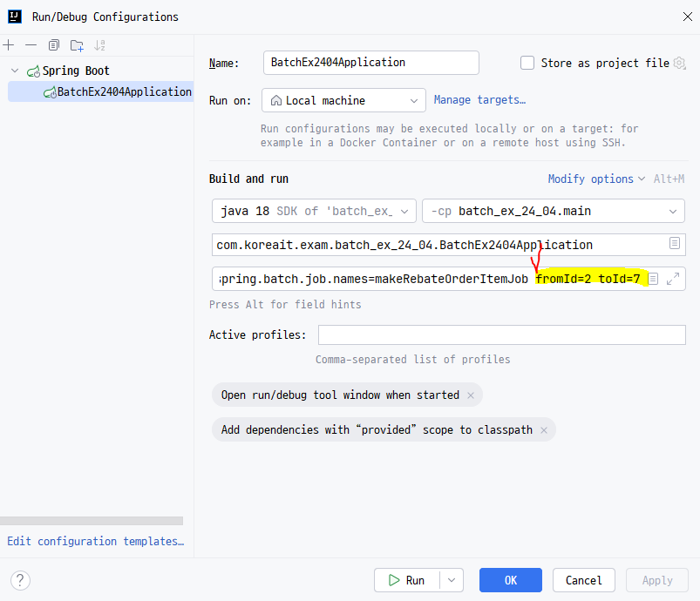Copy the selected configuration

[53, 45]
